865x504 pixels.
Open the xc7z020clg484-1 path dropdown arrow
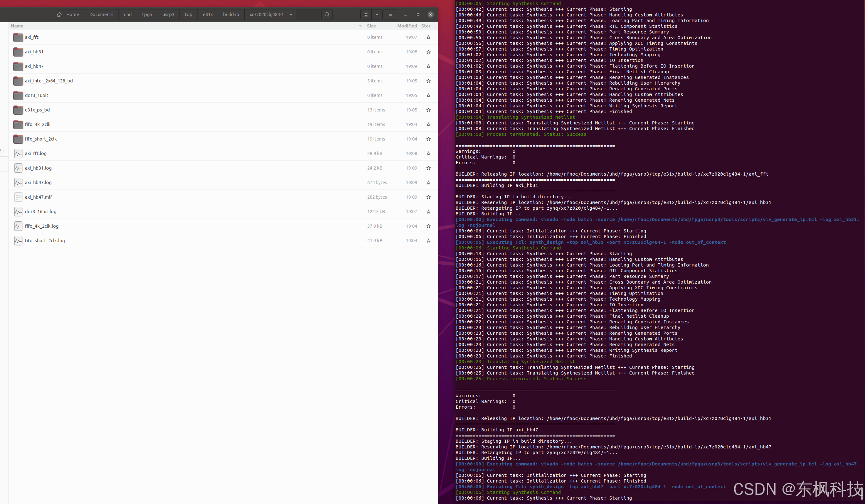(x=291, y=15)
